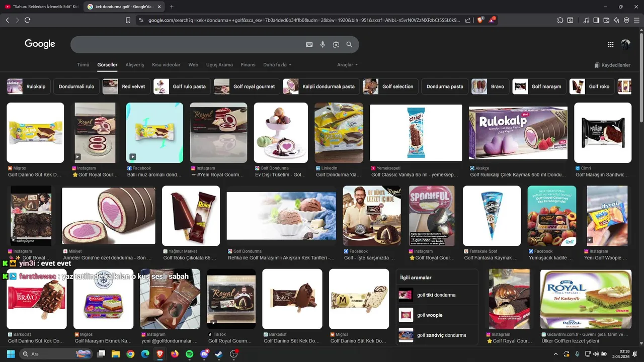Launch Spotify from the taskbar
The height and width of the screenshot is (362, 644).
189,354
